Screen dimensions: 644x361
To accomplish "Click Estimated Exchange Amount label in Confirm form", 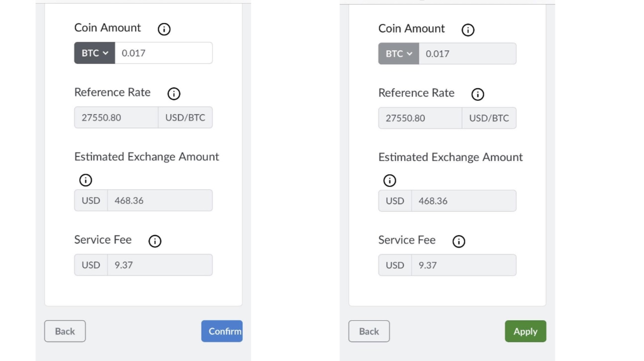I will 147,157.
